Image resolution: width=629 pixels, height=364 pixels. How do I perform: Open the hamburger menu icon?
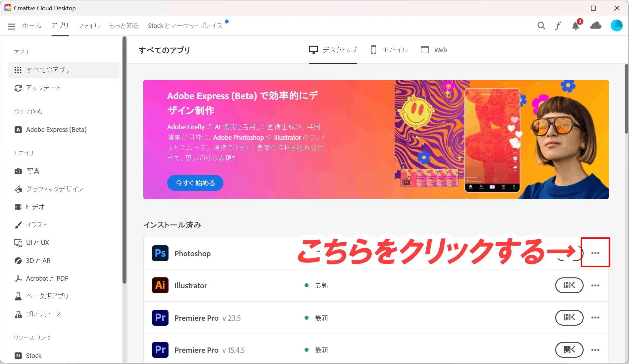pos(11,26)
